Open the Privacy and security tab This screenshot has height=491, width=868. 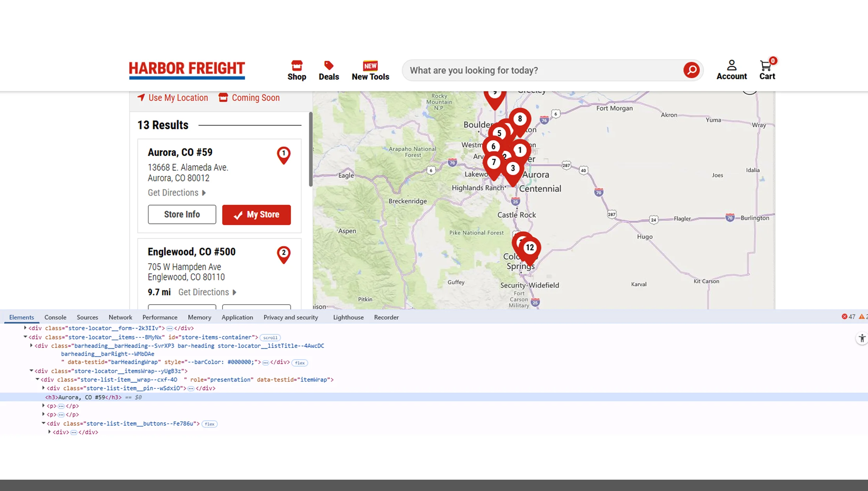(x=291, y=317)
